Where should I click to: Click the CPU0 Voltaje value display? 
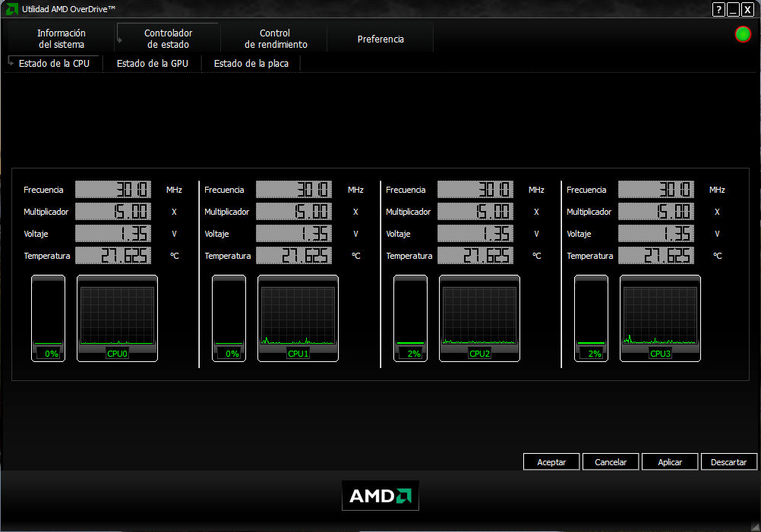[113, 234]
